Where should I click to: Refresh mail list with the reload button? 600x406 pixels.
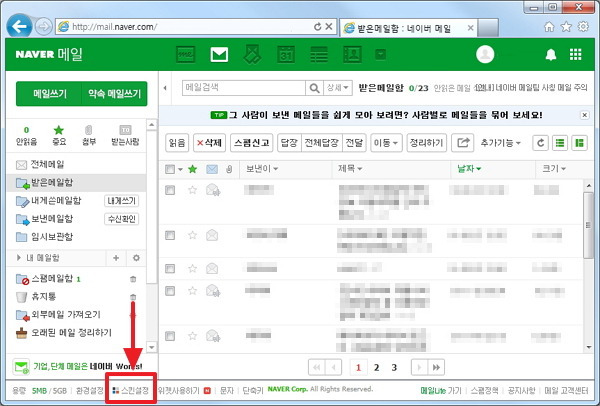(540, 143)
